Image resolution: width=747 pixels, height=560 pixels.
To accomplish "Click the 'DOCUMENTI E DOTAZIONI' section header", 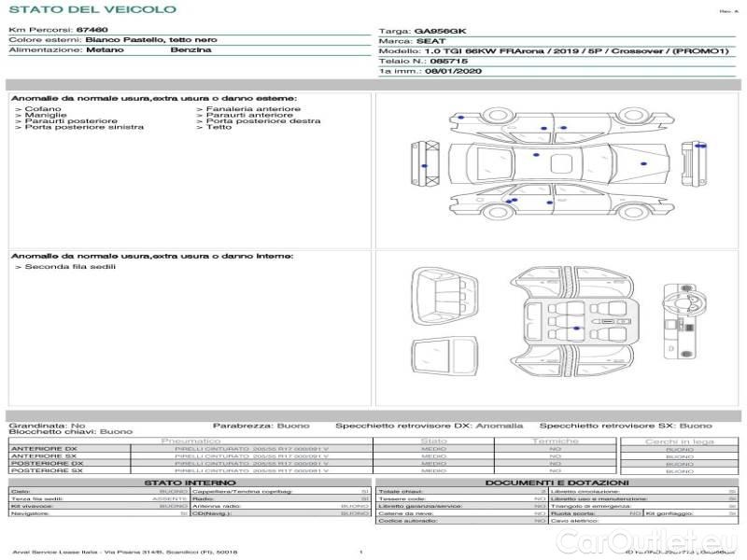I will [x=556, y=483].
